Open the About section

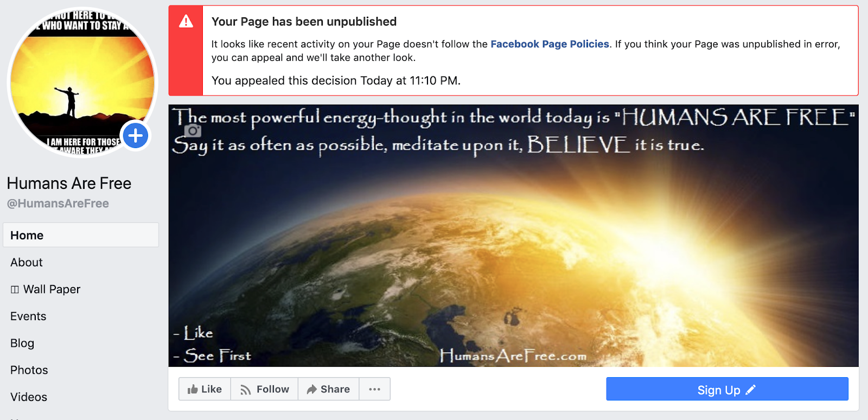26,262
